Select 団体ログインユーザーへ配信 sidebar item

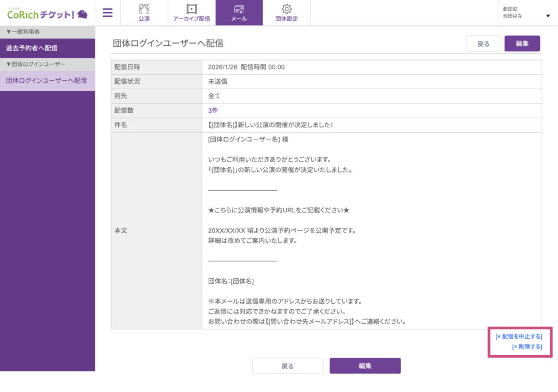(x=46, y=81)
